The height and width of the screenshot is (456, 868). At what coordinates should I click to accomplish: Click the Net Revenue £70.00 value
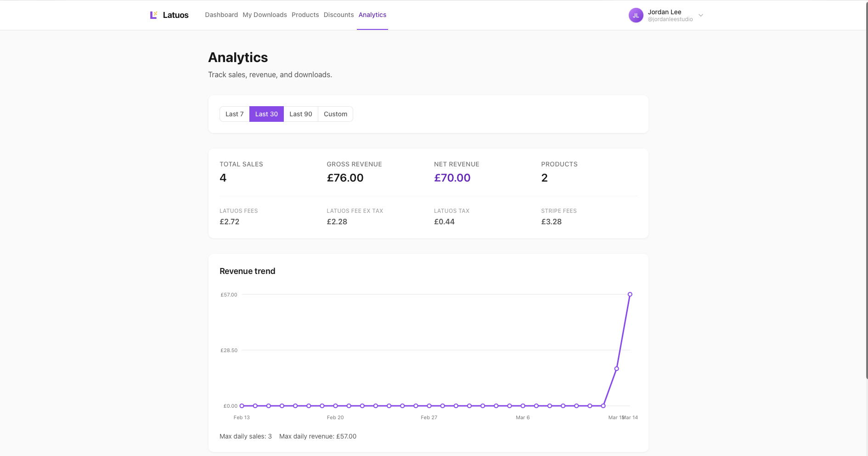click(x=452, y=178)
